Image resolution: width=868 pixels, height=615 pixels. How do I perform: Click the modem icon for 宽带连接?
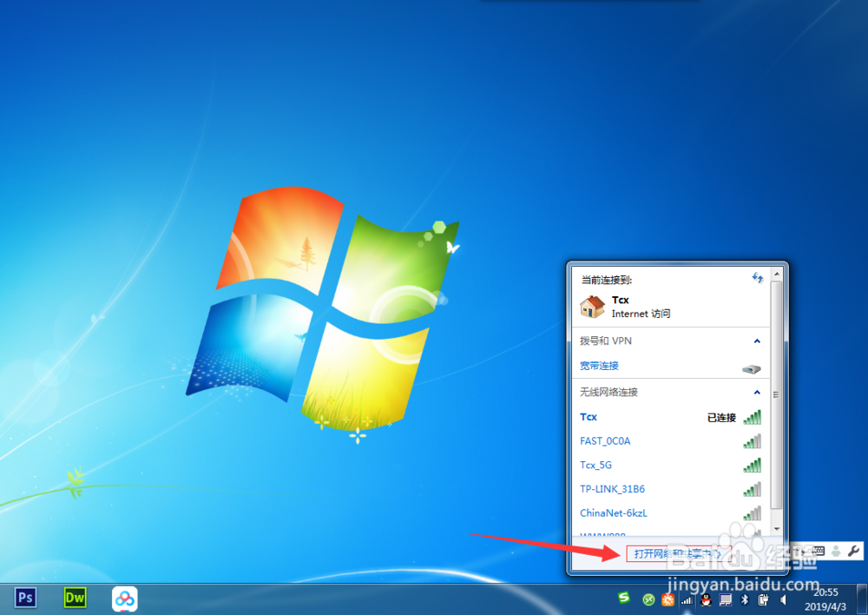coord(751,369)
